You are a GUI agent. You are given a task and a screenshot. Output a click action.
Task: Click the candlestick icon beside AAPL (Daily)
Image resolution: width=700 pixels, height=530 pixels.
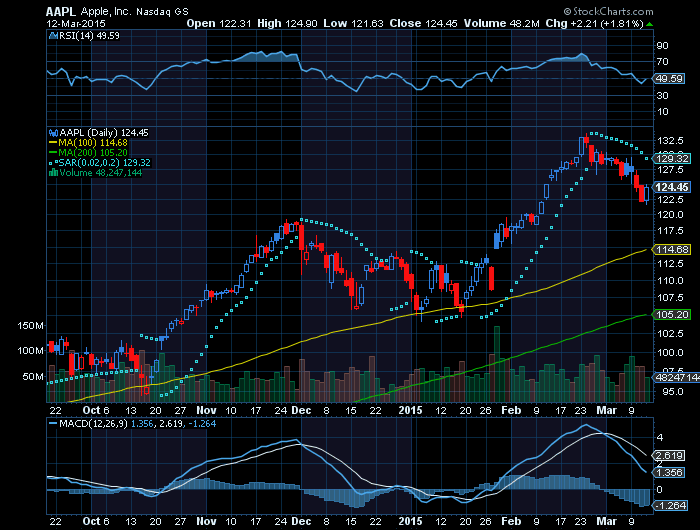(x=54, y=133)
